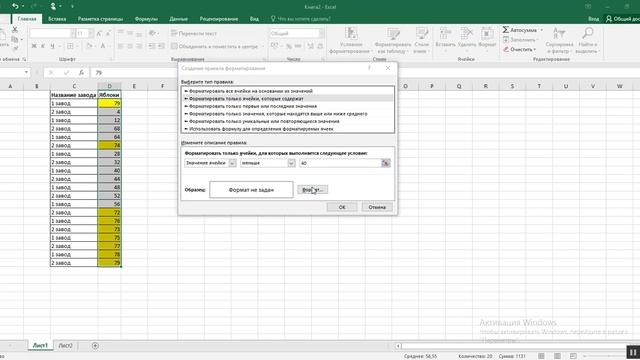640x360 pixels.
Task: Click the Cut scissors icon
Action: click(15, 30)
